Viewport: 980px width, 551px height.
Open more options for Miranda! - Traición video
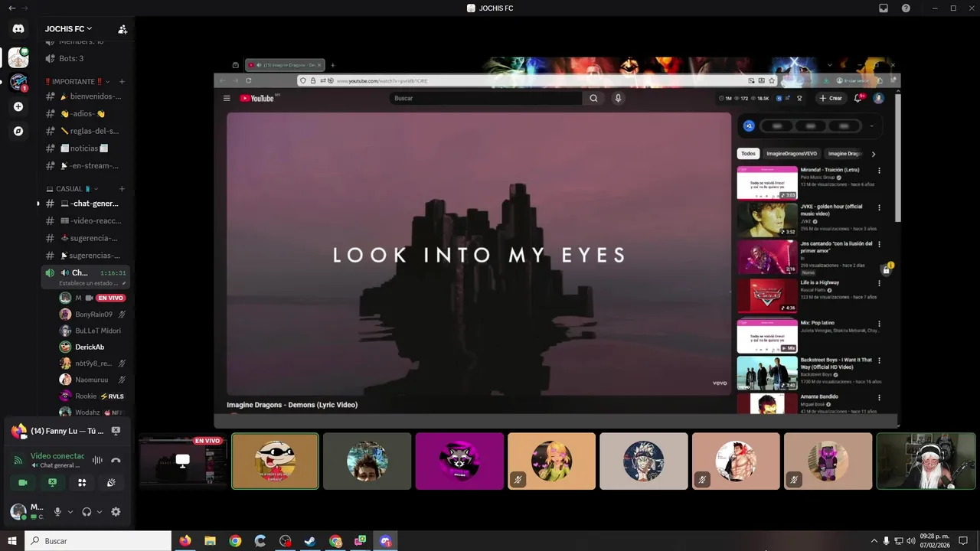(x=879, y=171)
